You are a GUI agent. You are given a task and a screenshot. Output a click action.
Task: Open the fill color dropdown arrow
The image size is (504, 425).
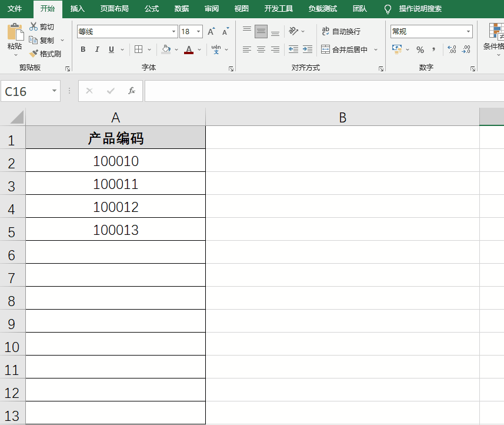[x=176, y=49]
